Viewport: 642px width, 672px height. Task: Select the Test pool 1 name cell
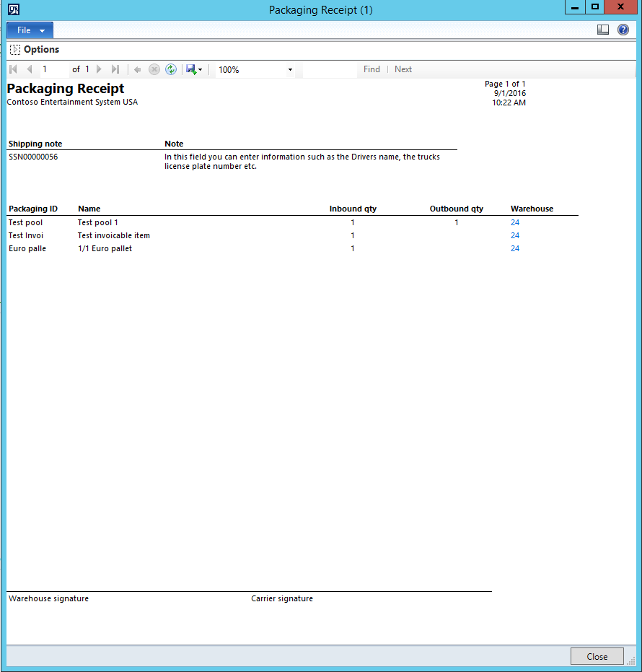click(x=97, y=222)
